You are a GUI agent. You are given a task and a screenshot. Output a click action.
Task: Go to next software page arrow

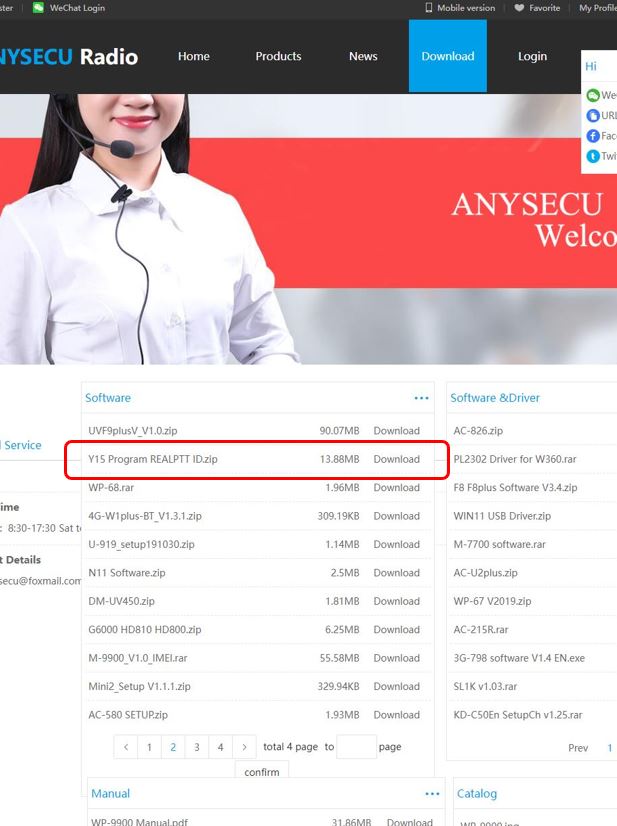click(x=244, y=747)
